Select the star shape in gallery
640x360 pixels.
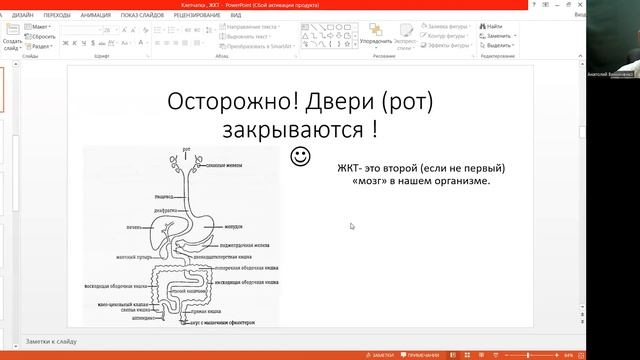coord(347,44)
